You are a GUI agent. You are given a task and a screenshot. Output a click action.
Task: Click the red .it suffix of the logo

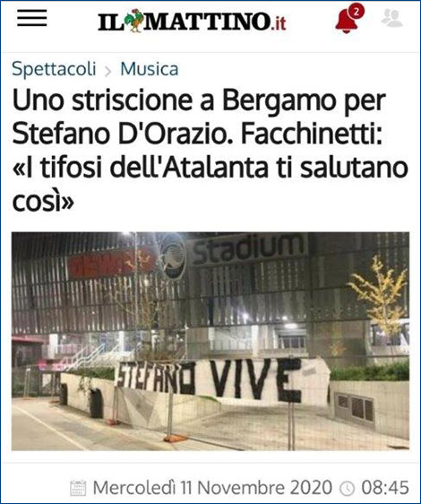[278, 22]
